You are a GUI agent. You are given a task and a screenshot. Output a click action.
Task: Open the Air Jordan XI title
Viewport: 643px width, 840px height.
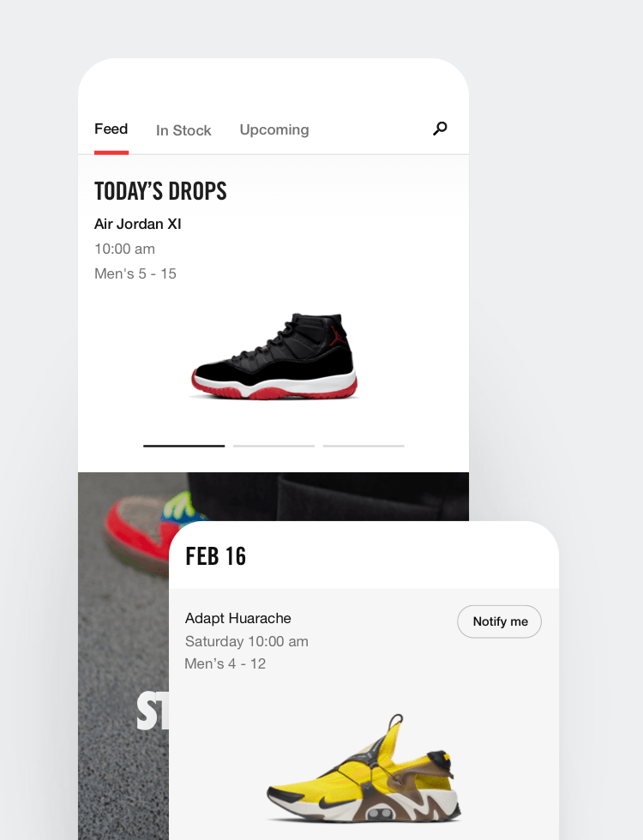[x=138, y=224]
